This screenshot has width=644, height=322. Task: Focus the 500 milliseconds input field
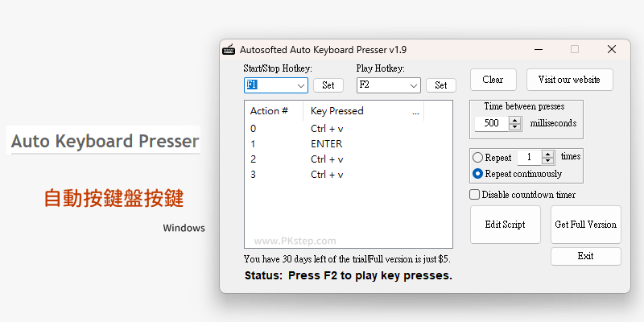(492, 123)
